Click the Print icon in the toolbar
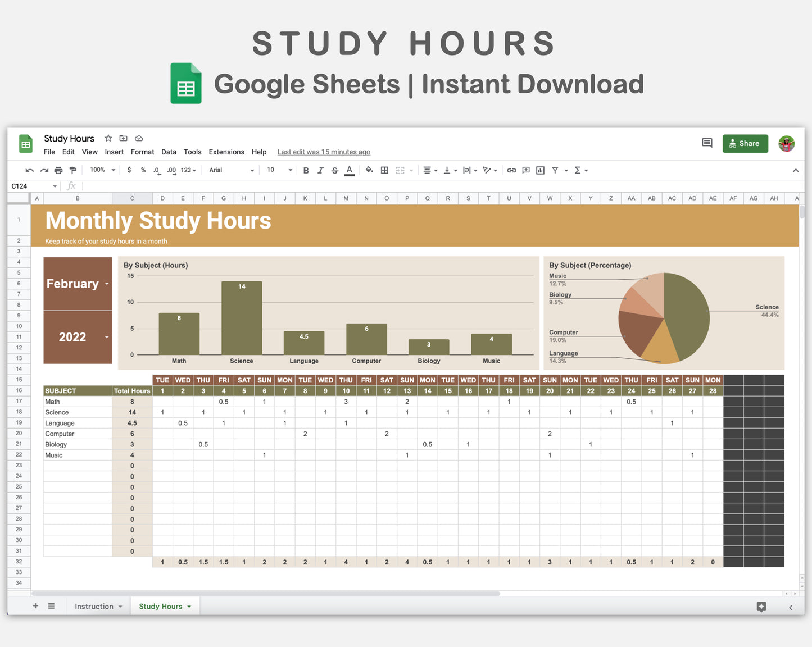This screenshot has height=647, width=812. click(x=58, y=170)
